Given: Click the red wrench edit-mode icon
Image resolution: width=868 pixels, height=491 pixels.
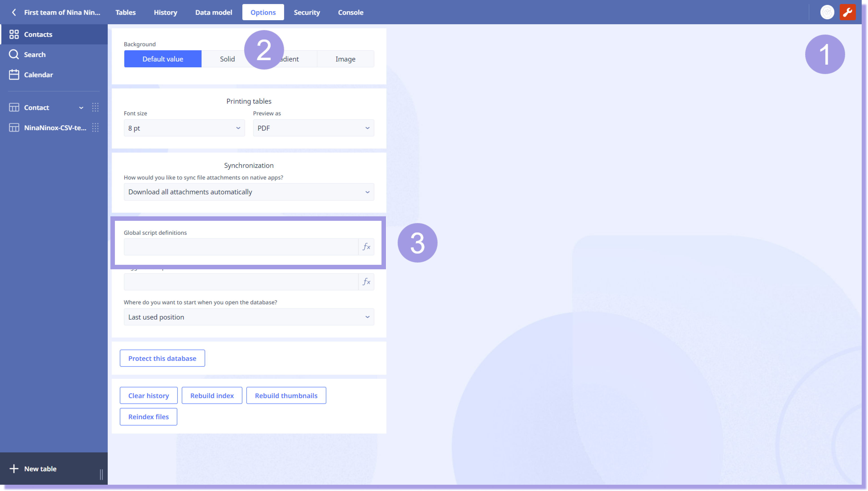Looking at the screenshot, I should (x=847, y=13).
